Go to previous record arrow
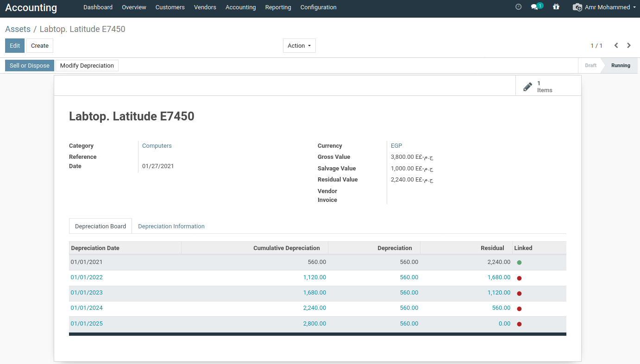 616,45
